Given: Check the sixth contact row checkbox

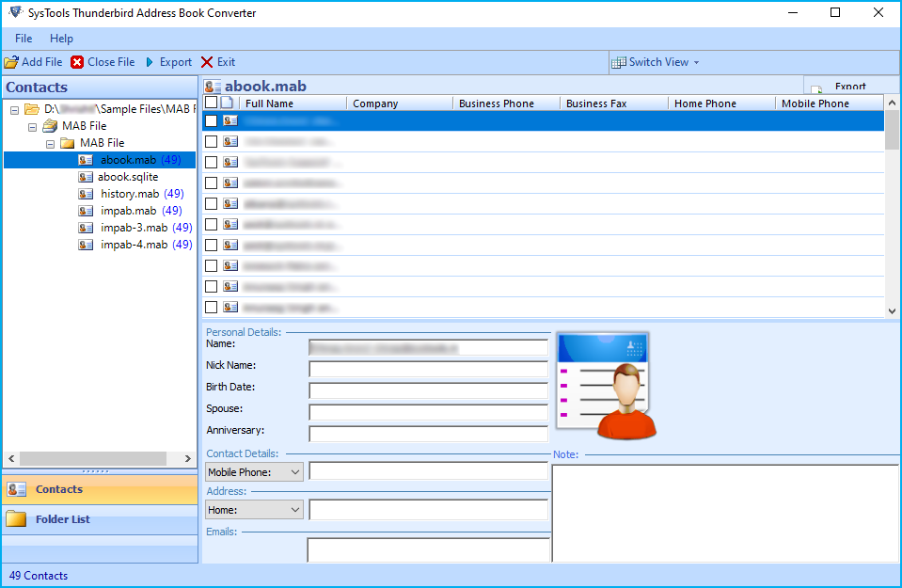Looking at the screenshot, I should click(x=211, y=225).
